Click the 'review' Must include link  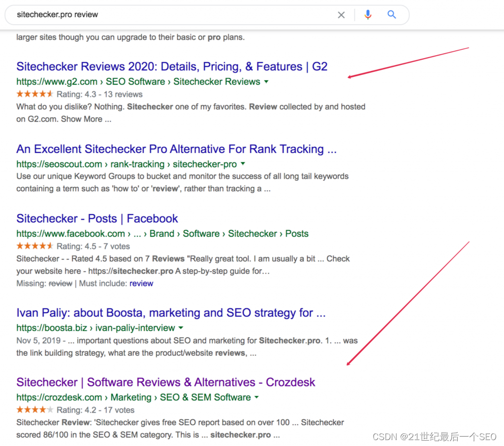pos(141,283)
